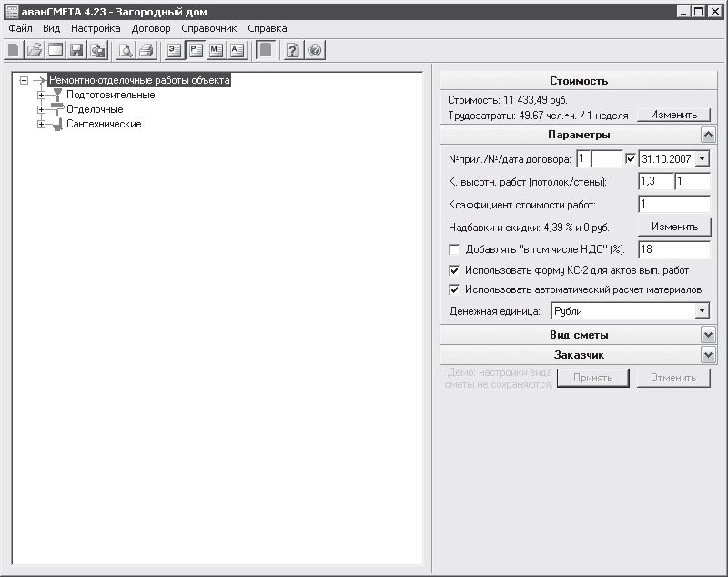728x577 pixels.
Task: Minimize the аванСМЕТА window
Action: [x=683, y=12]
